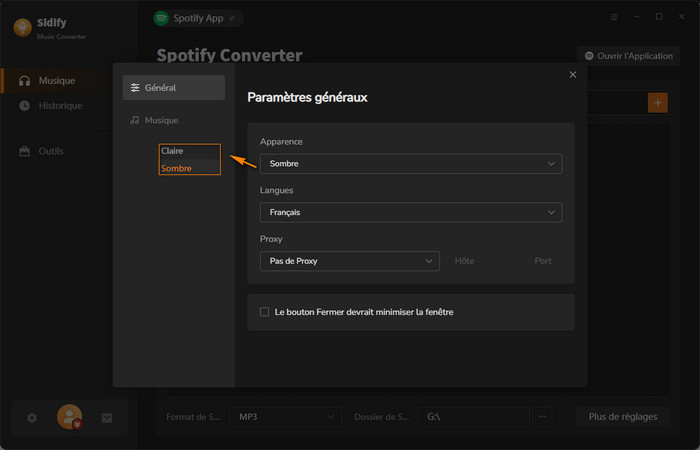This screenshot has width=700, height=450.
Task: Expand the Apparence dropdown showing Sombre
Action: click(410, 164)
